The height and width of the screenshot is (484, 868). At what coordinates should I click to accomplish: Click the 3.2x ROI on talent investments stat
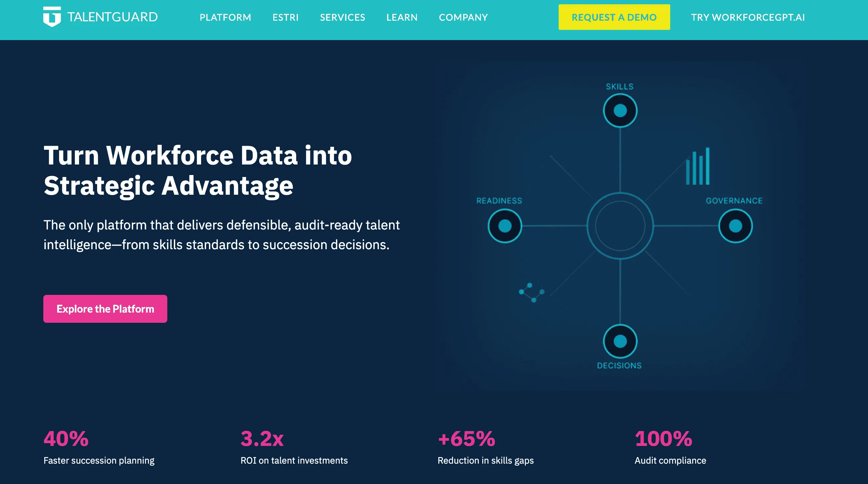[x=294, y=448]
